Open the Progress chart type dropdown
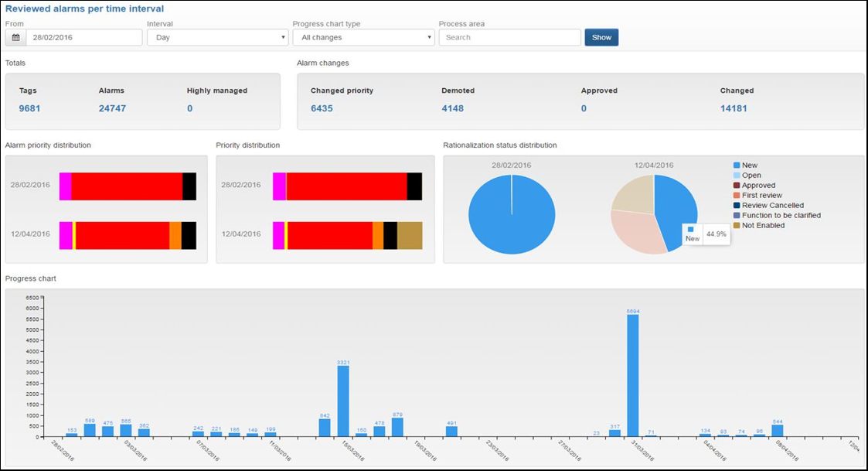868x471 pixels. point(363,38)
